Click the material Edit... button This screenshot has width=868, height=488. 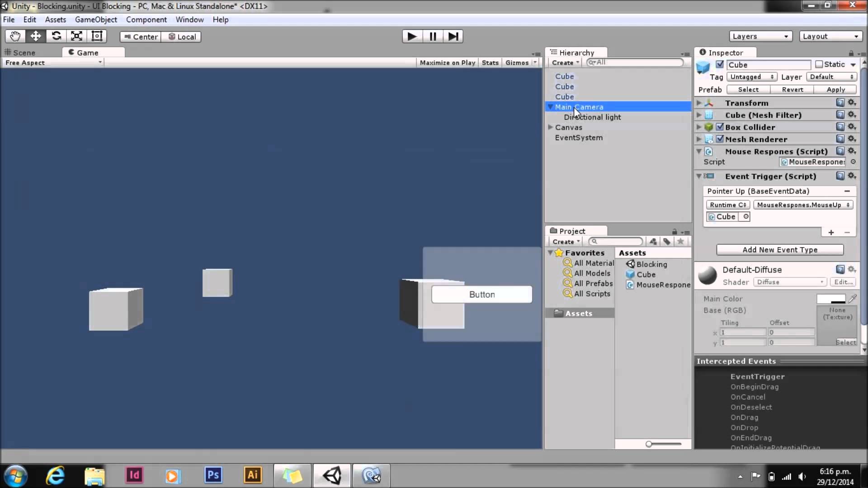coord(843,282)
